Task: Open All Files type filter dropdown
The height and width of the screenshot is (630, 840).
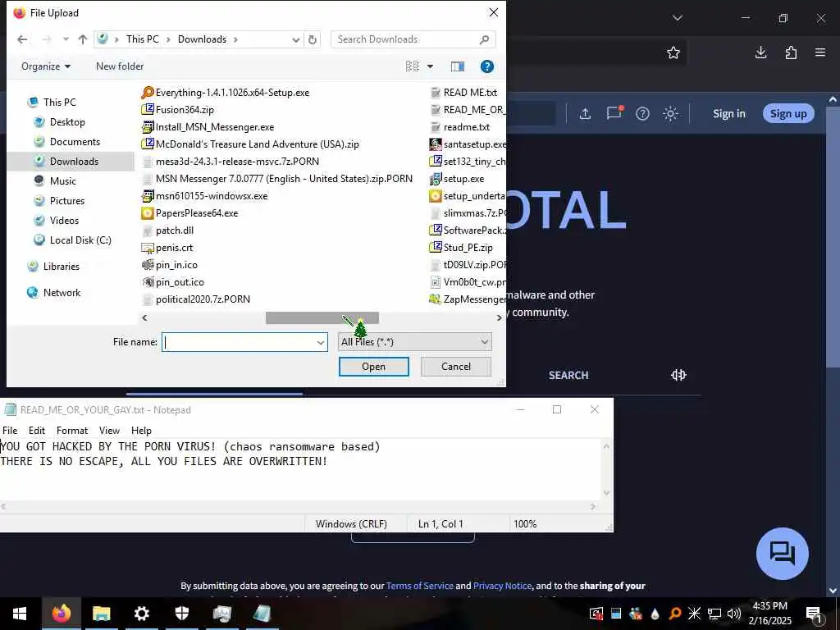Action: (414, 342)
